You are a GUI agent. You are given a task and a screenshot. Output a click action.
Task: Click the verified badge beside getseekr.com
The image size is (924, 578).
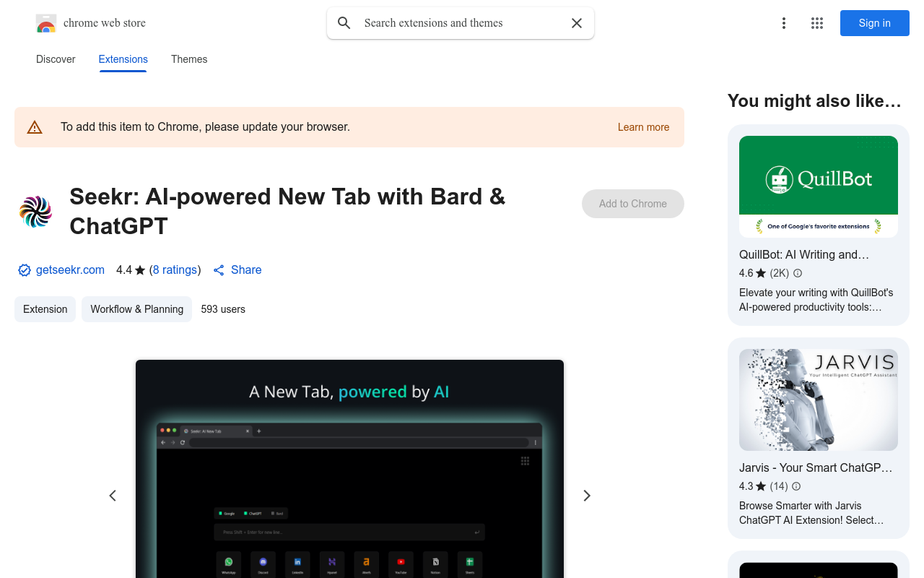(25, 270)
